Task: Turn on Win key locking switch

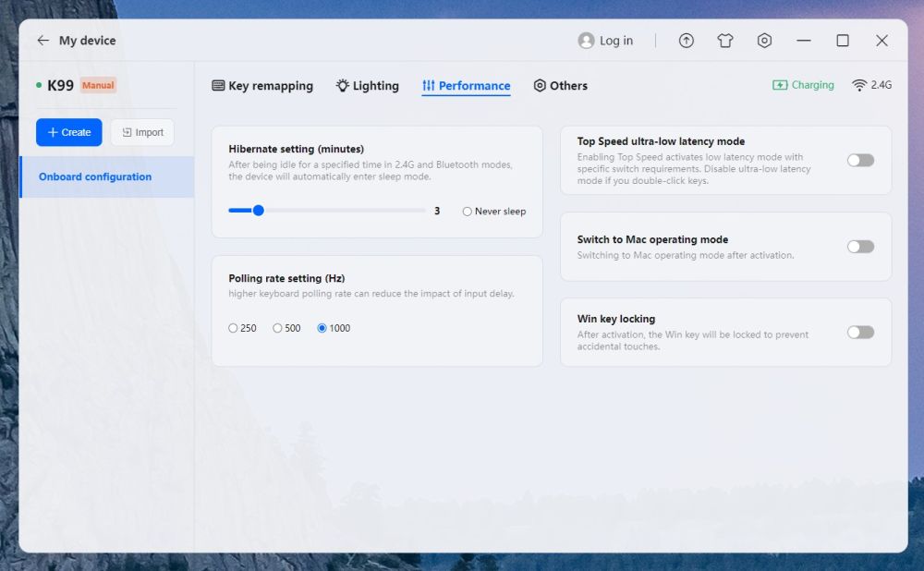Action: point(860,332)
